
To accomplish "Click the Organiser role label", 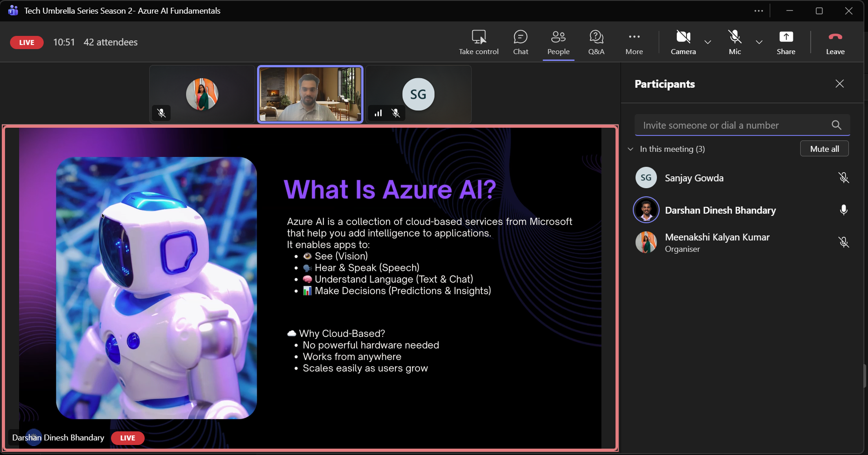I will [x=682, y=249].
